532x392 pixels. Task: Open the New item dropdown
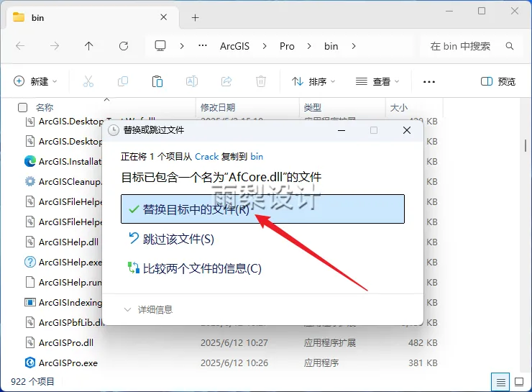point(35,81)
